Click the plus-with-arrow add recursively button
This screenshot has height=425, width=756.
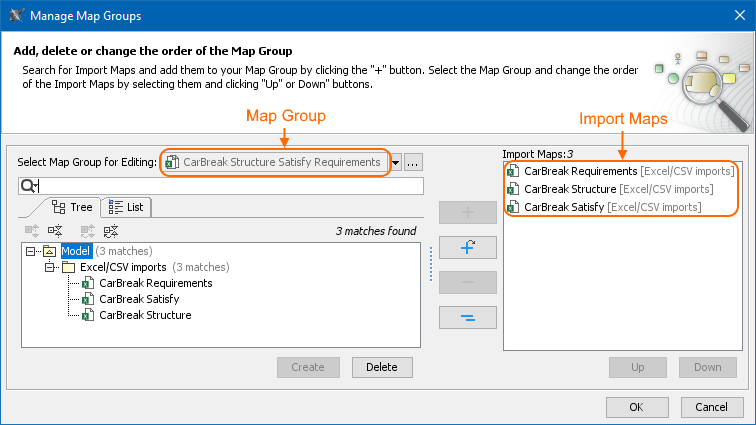pos(467,247)
